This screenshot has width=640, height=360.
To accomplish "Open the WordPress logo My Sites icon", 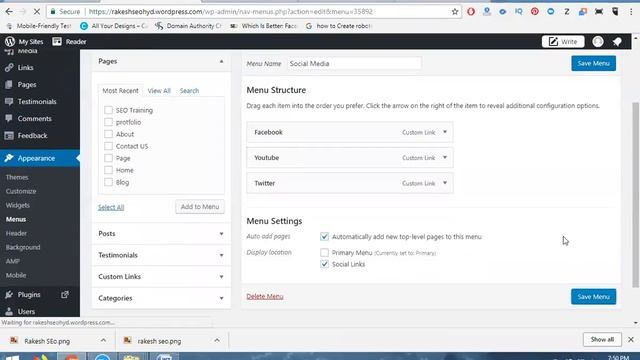I will [x=10, y=41].
